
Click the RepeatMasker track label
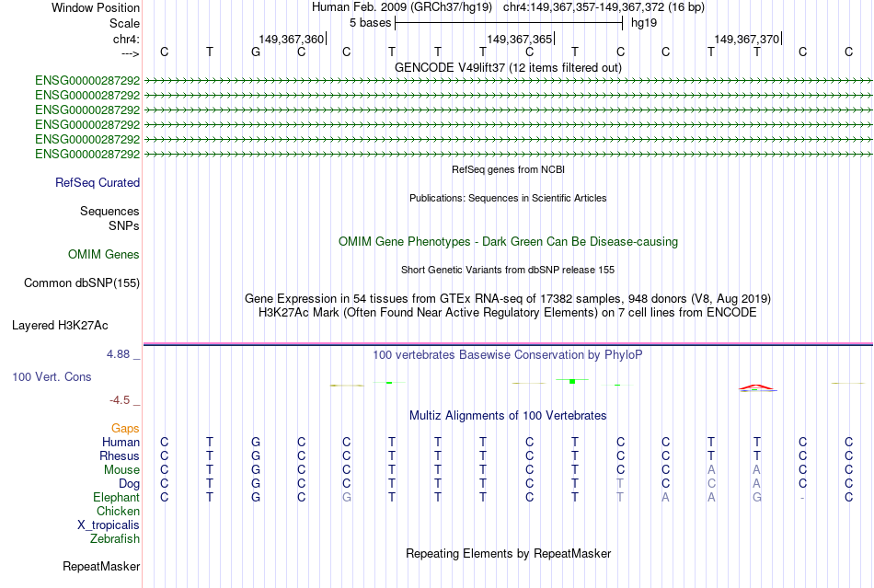click(101, 567)
